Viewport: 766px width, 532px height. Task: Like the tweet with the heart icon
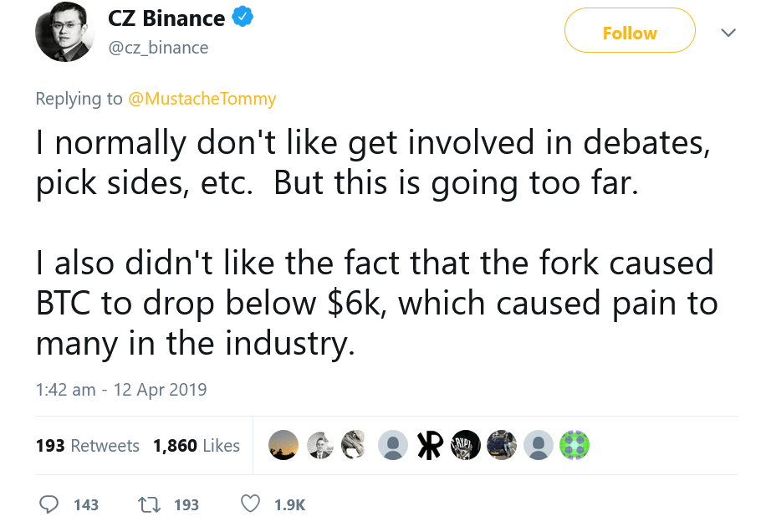pos(248,504)
